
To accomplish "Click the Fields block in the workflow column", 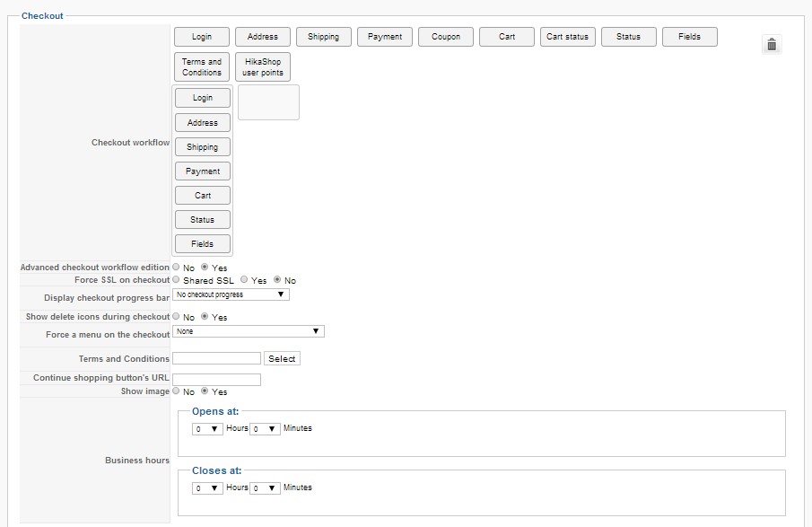I will pyautogui.click(x=203, y=243).
